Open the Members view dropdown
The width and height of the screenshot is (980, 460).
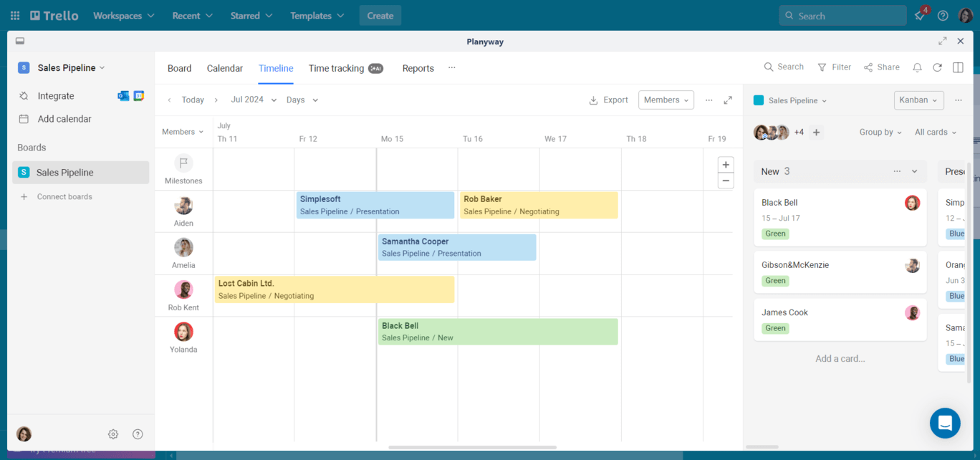pos(666,100)
